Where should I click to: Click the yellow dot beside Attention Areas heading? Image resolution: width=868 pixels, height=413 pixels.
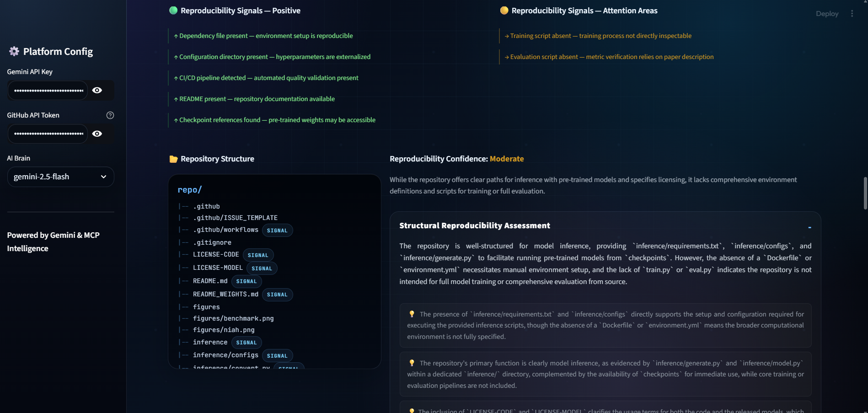pos(504,11)
